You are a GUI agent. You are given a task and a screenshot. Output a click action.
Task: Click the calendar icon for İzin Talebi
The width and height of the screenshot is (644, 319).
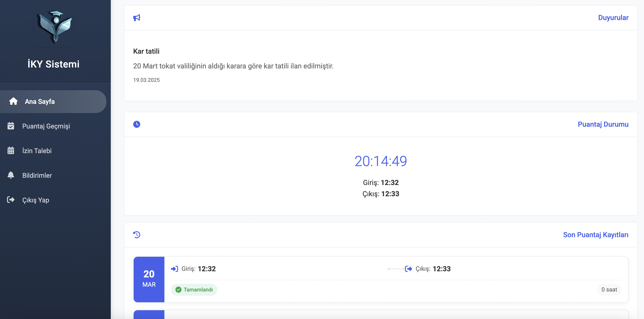click(x=11, y=151)
